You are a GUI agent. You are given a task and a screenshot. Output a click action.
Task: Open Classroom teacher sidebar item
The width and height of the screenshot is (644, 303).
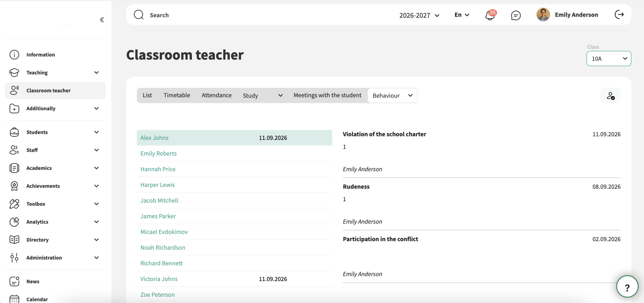(x=55, y=91)
